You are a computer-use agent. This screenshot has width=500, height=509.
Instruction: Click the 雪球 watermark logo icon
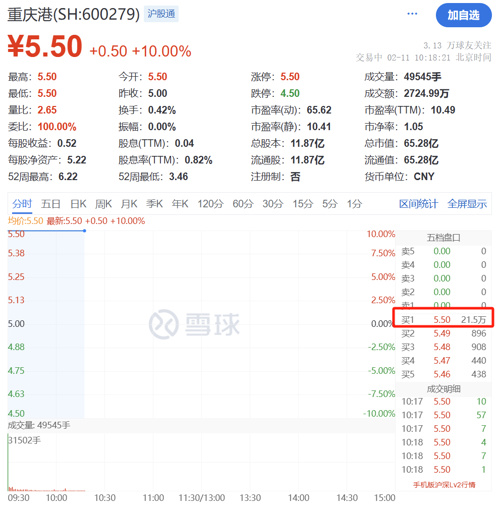(x=164, y=324)
